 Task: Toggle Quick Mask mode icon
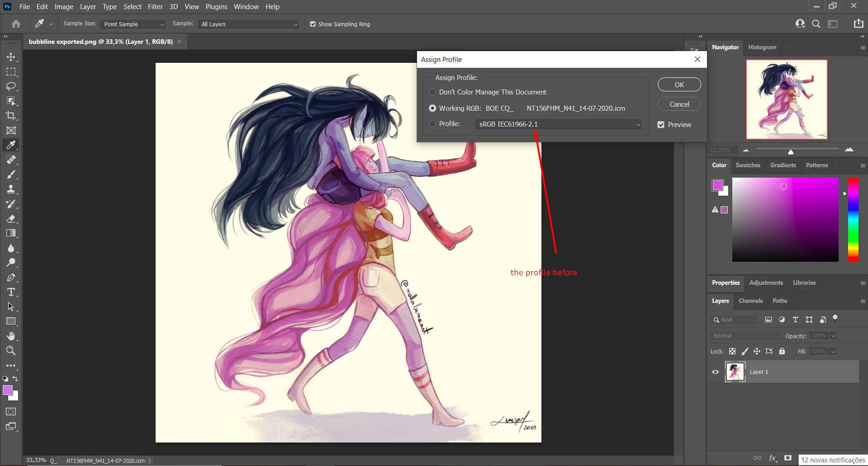(11, 412)
